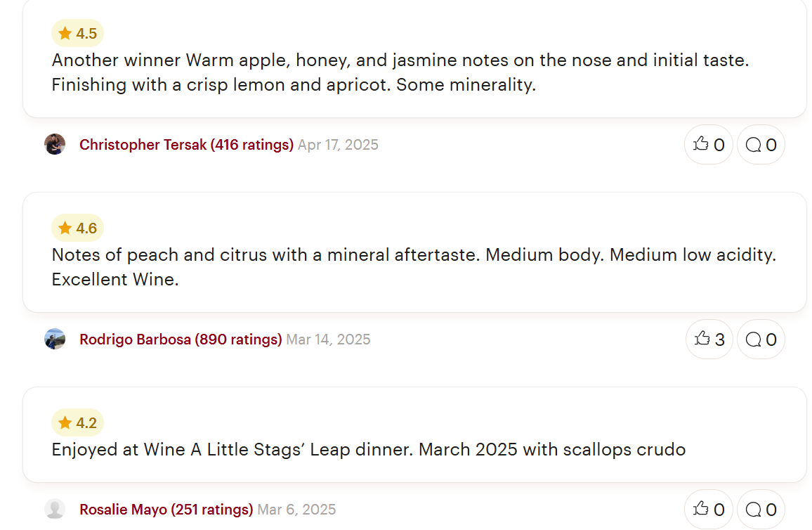Comment on Rodrigo Barbosa's review
The image size is (812, 530).
pyautogui.click(x=761, y=340)
